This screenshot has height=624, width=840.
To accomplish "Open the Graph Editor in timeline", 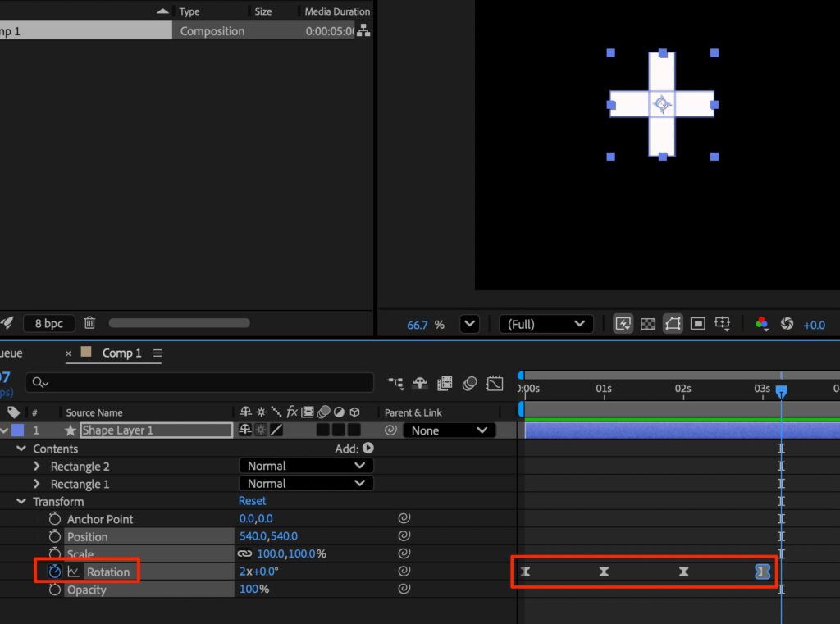I will coord(495,383).
